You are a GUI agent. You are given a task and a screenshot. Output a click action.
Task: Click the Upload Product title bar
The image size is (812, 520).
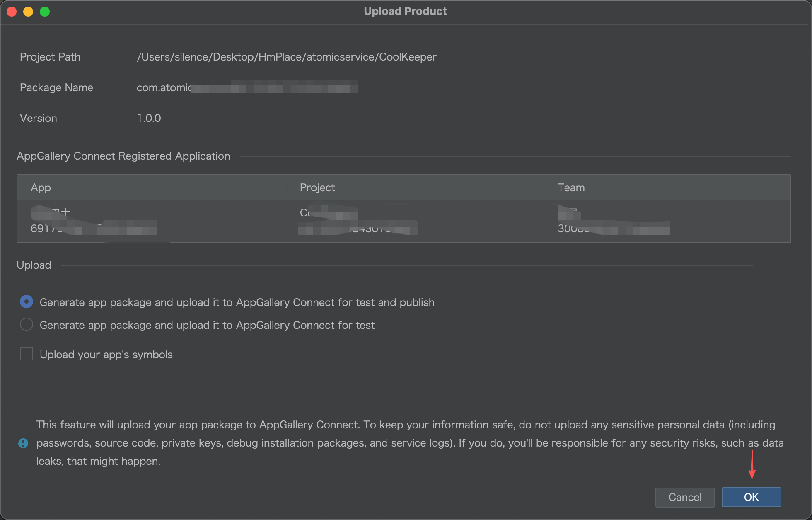(405, 11)
